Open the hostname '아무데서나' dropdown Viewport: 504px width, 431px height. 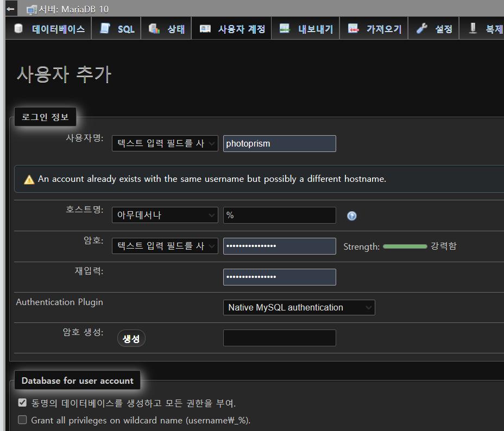pos(165,215)
